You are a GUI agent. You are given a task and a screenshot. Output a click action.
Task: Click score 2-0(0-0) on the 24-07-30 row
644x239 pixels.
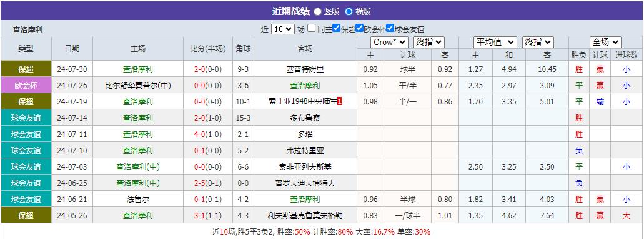click(x=208, y=69)
